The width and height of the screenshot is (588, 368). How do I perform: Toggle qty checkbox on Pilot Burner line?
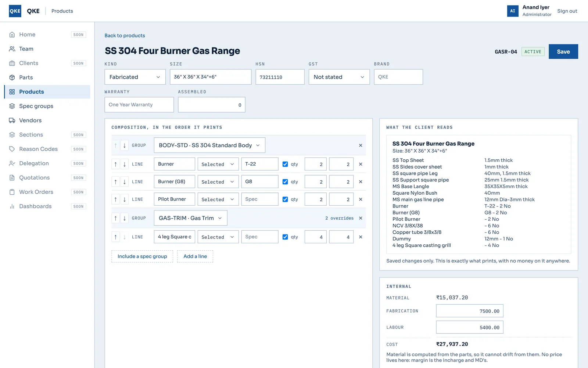pos(285,199)
